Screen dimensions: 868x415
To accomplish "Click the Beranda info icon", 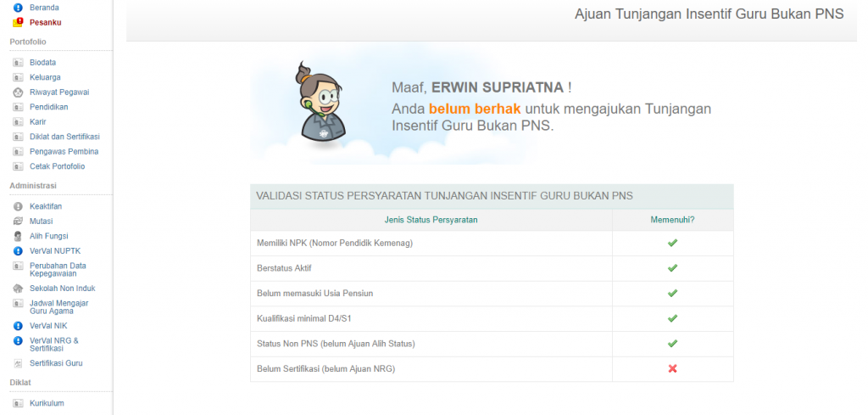I will click(x=18, y=8).
